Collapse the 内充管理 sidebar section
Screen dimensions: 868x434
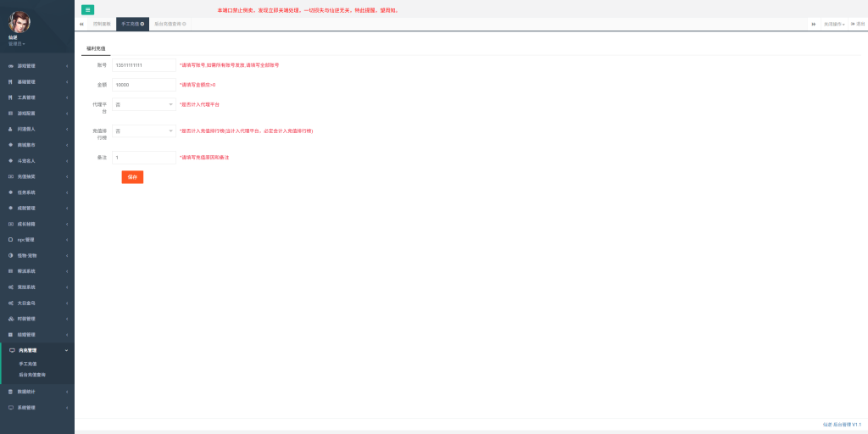(x=37, y=350)
